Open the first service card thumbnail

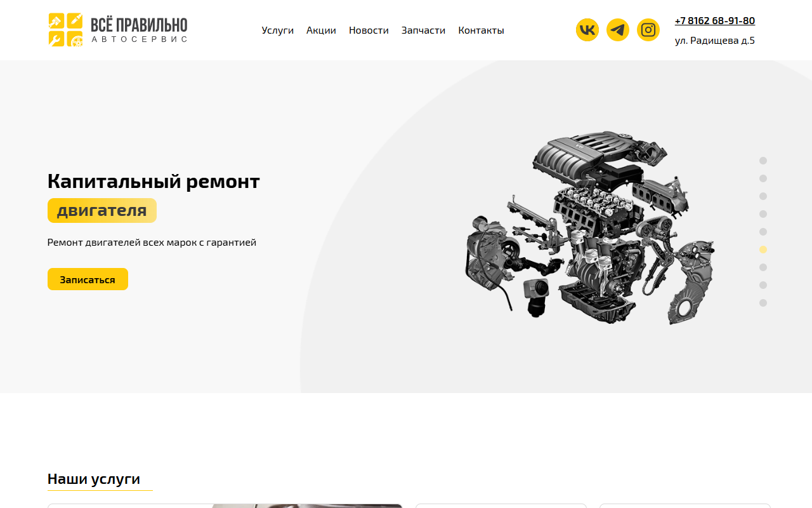pyautogui.click(x=225, y=506)
